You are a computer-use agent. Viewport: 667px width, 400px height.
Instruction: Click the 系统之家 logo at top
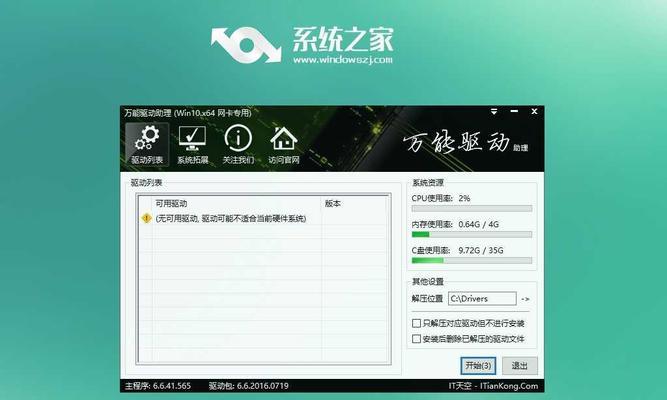click(x=302, y=45)
